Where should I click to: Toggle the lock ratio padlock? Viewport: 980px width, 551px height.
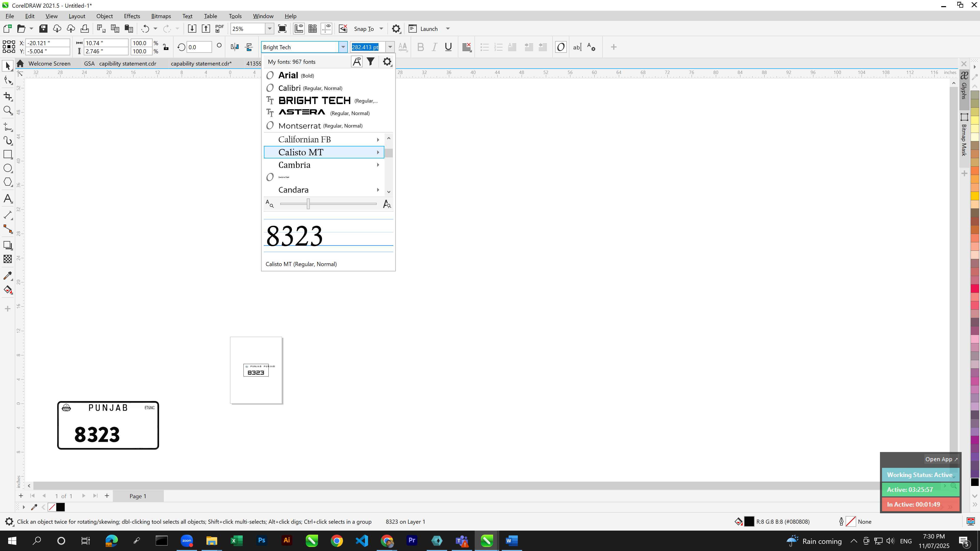[x=166, y=47]
